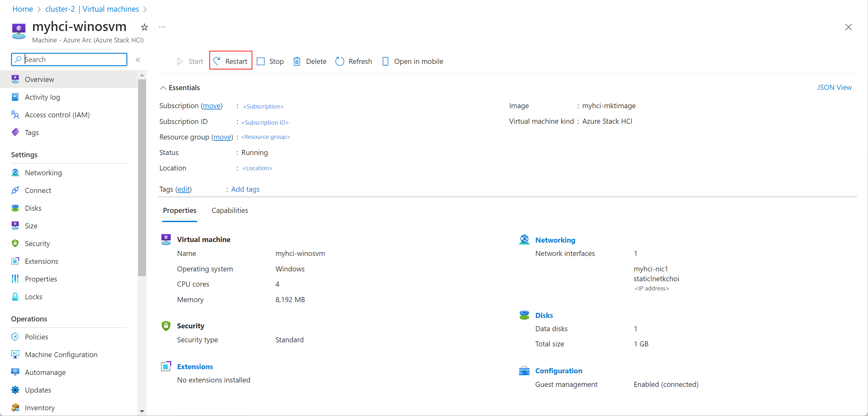868x416 pixels.
Task: Click the Networking globe icon in properties
Action: (x=524, y=240)
